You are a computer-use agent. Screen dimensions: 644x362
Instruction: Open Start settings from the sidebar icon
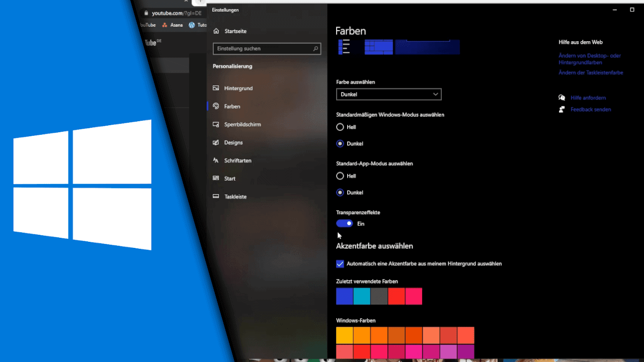click(x=216, y=178)
